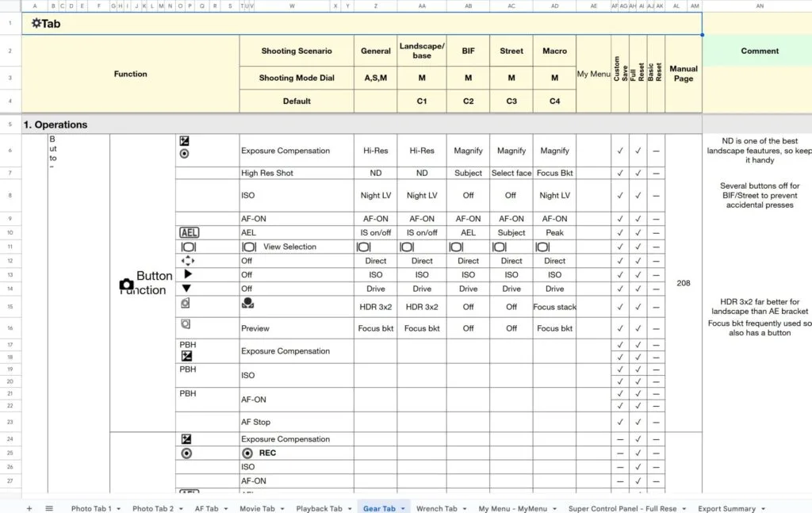Open the Export Summary sheet menu arrow

click(x=763, y=509)
